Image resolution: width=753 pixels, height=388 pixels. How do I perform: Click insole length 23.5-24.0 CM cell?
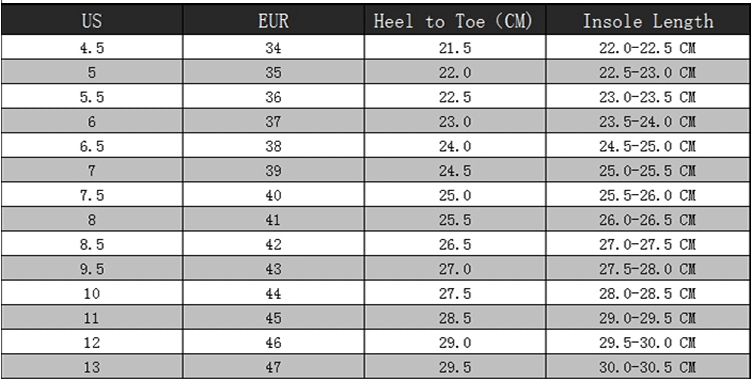(648, 121)
